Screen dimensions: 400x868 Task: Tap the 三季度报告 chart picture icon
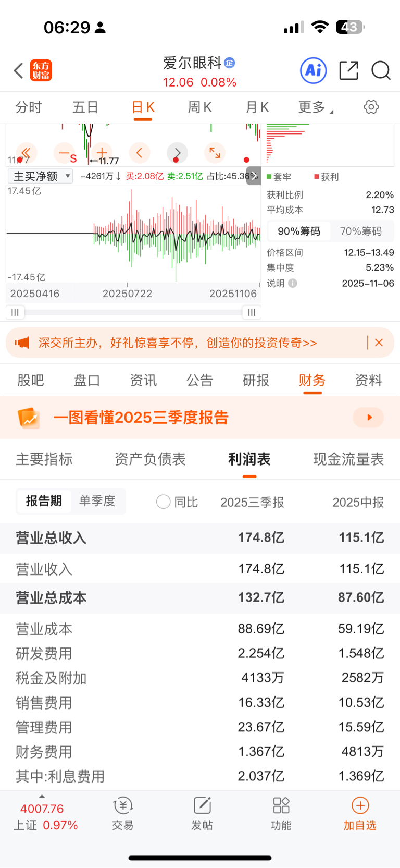[x=29, y=418]
